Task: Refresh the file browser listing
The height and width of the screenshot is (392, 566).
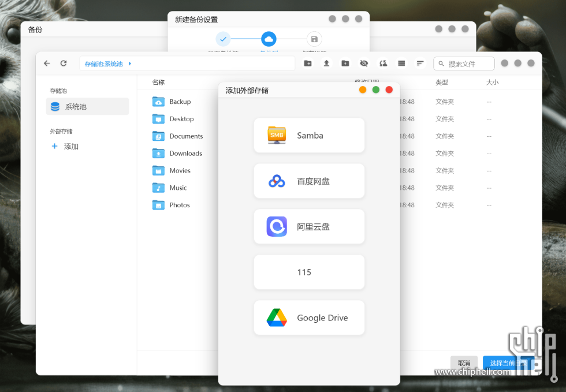Action: click(64, 64)
